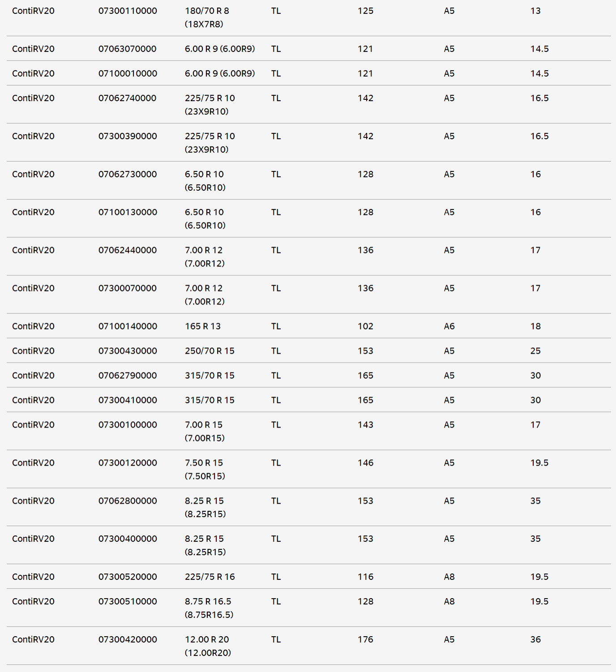
Task: Select article number 07100010000
Action: (x=128, y=73)
